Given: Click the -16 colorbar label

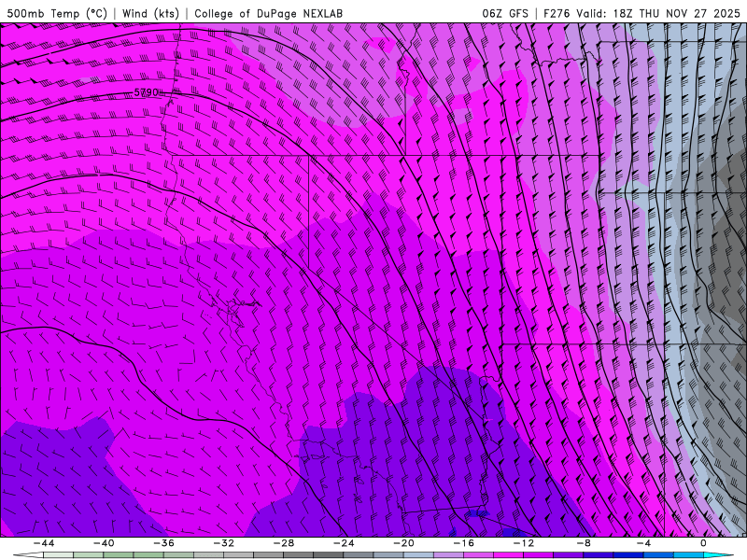Looking at the screenshot, I should [463, 543].
